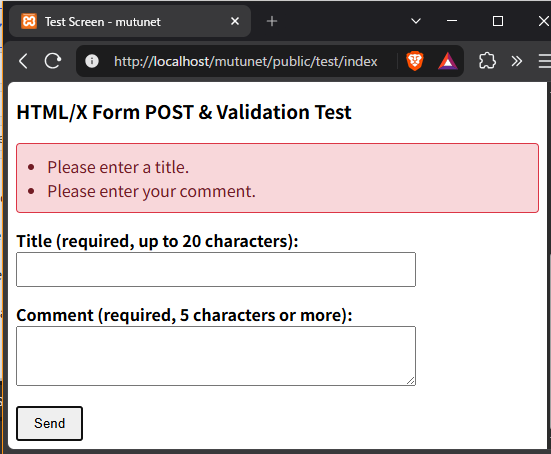551x454 pixels.
Task: Open site information icon in address bar
Action: point(92,61)
